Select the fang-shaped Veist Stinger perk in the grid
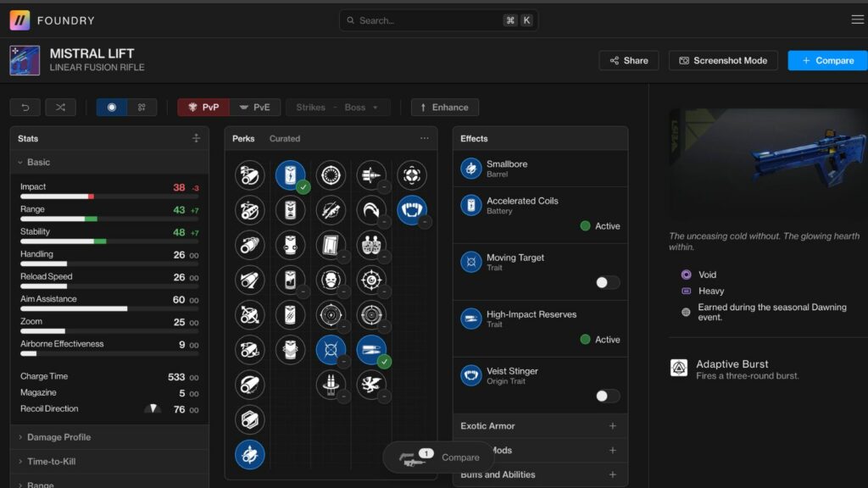This screenshot has height=488, width=868. click(411, 210)
